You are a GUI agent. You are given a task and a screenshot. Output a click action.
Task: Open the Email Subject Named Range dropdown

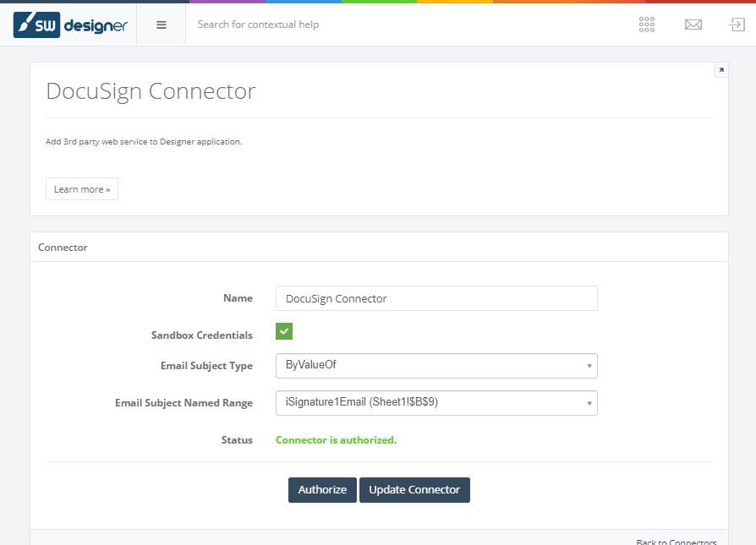[x=436, y=403]
